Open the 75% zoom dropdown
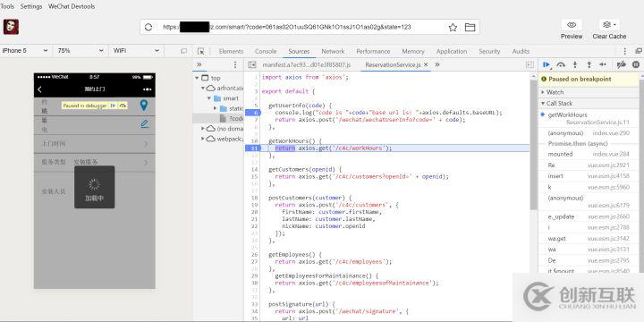 (80, 50)
